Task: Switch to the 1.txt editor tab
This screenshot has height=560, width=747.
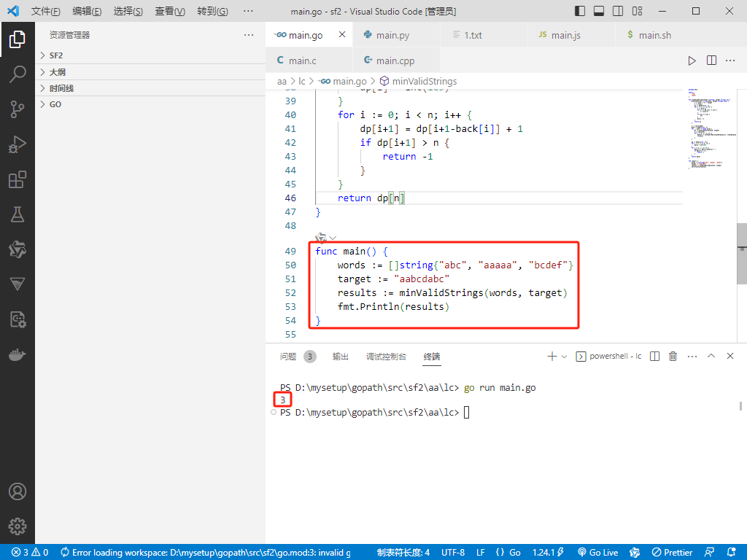Action: (x=484, y=35)
